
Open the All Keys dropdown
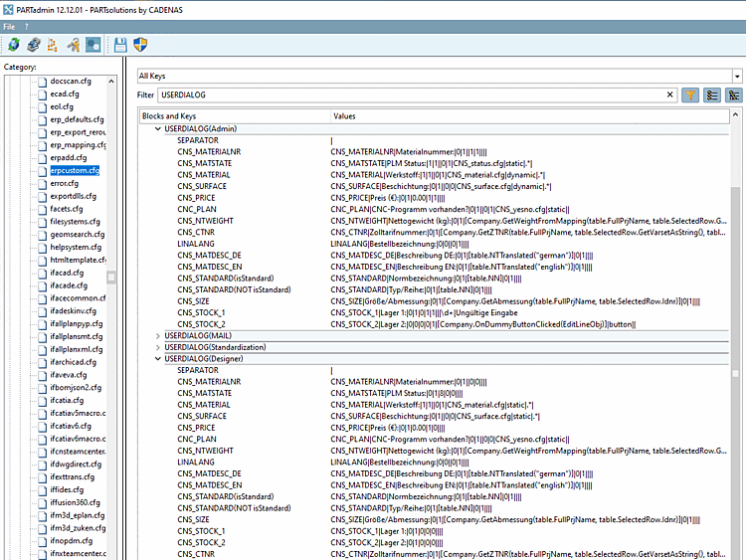coord(737,77)
